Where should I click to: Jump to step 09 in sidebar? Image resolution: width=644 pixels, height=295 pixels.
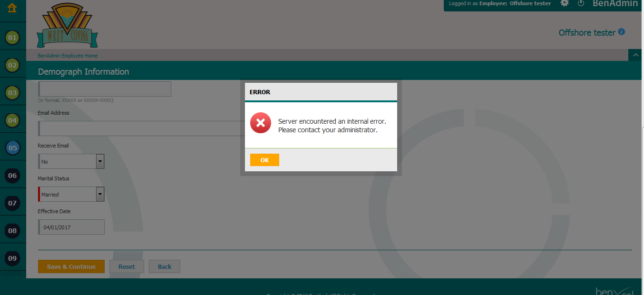[12, 258]
